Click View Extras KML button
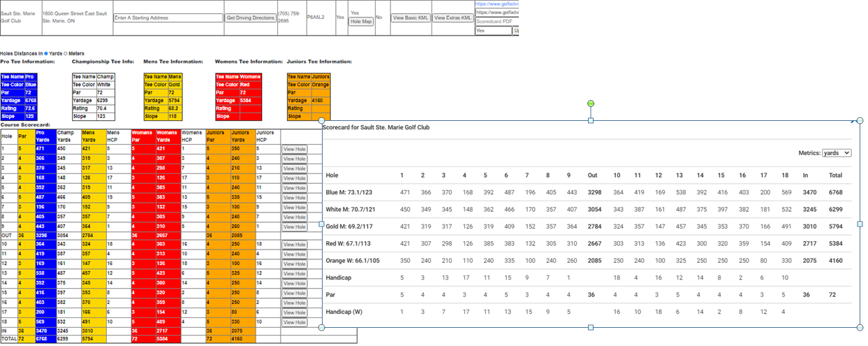This screenshot has width=868, height=346. (453, 17)
